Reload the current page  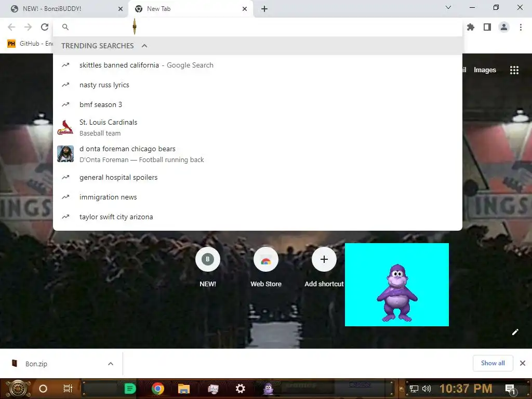coord(45,27)
